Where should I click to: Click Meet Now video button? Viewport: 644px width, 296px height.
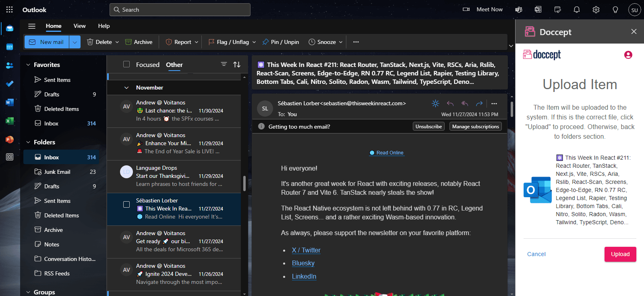pos(483,9)
